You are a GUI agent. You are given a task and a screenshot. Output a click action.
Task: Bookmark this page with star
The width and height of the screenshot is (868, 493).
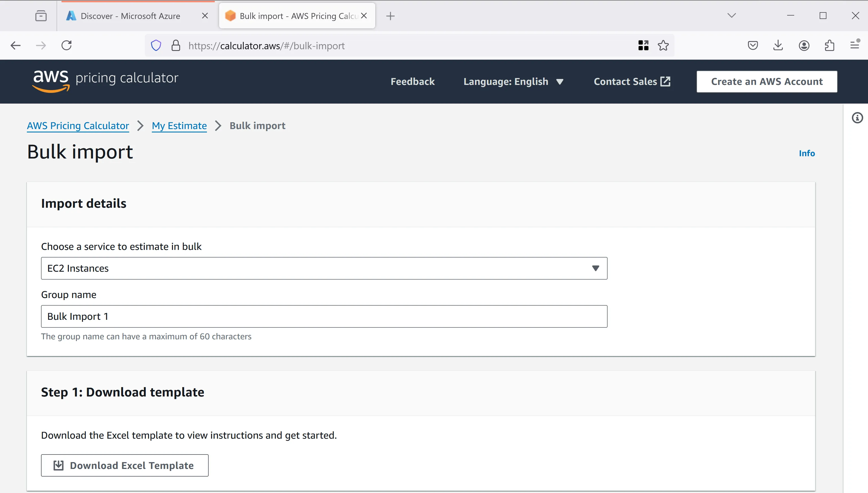pyautogui.click(x=663, y=45)
